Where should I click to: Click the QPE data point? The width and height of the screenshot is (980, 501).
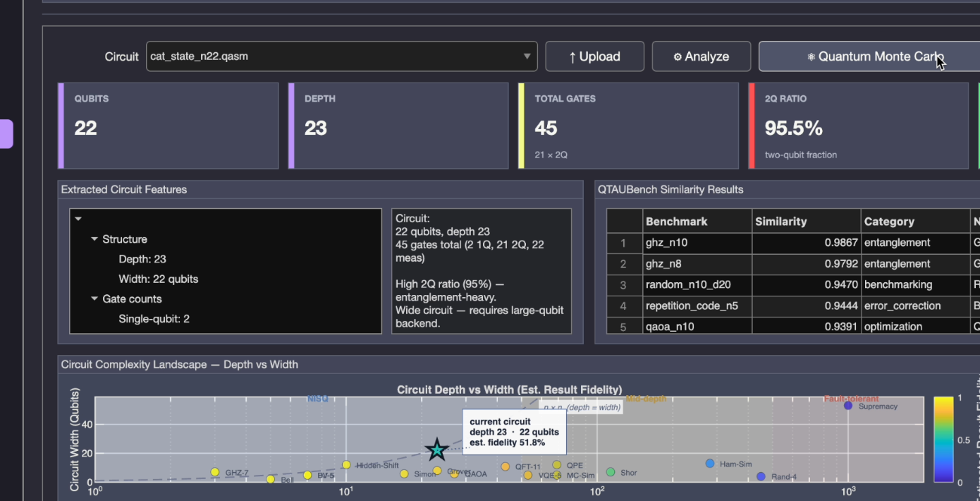[x=557, y=465]
